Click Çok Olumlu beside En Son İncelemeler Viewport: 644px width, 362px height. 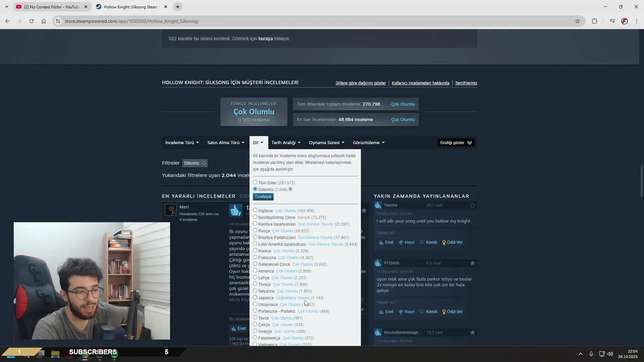[x=403, y=120]
